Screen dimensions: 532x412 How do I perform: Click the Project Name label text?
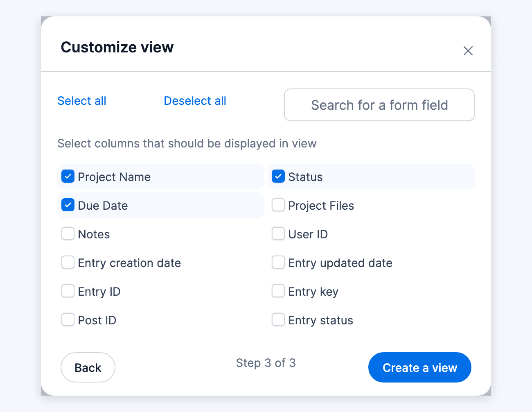pyautogui.click(x=114, y=177)
